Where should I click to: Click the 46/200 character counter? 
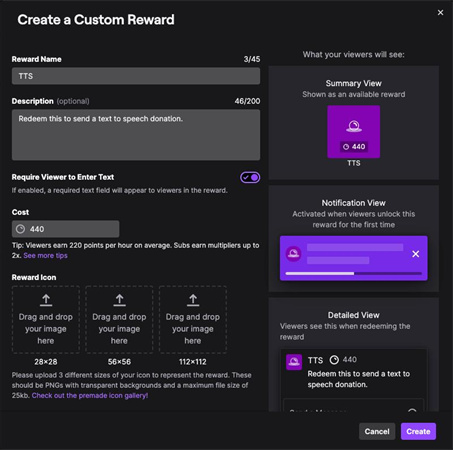[247, 101]
